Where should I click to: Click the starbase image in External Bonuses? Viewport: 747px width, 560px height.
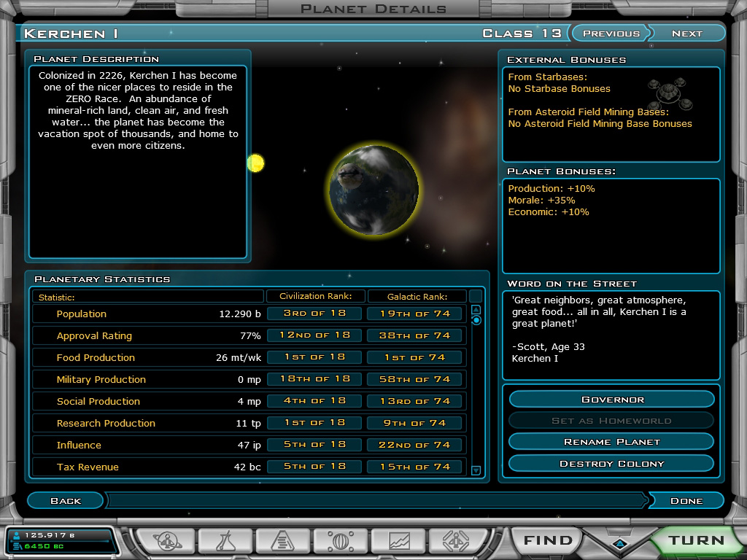(x=670, y=93)
